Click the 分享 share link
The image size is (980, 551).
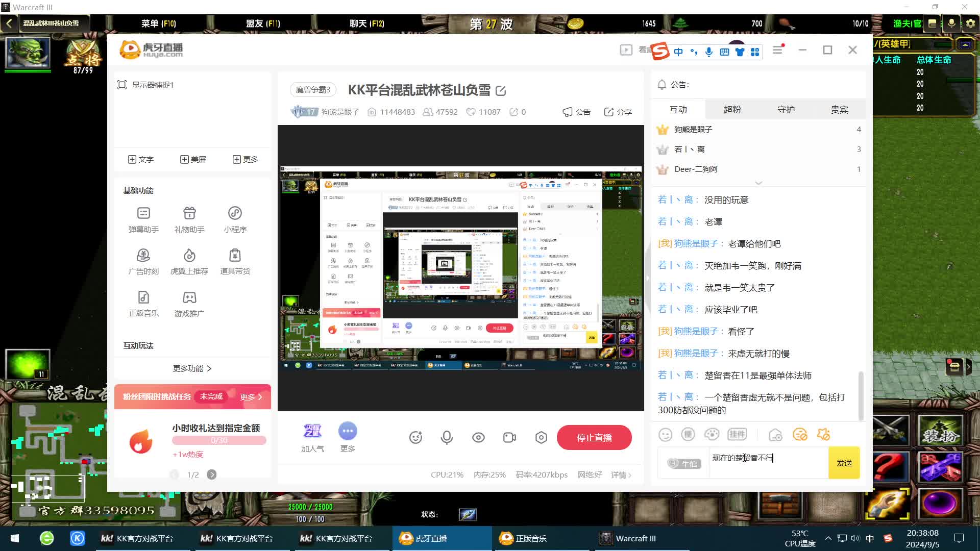point(618,112)
